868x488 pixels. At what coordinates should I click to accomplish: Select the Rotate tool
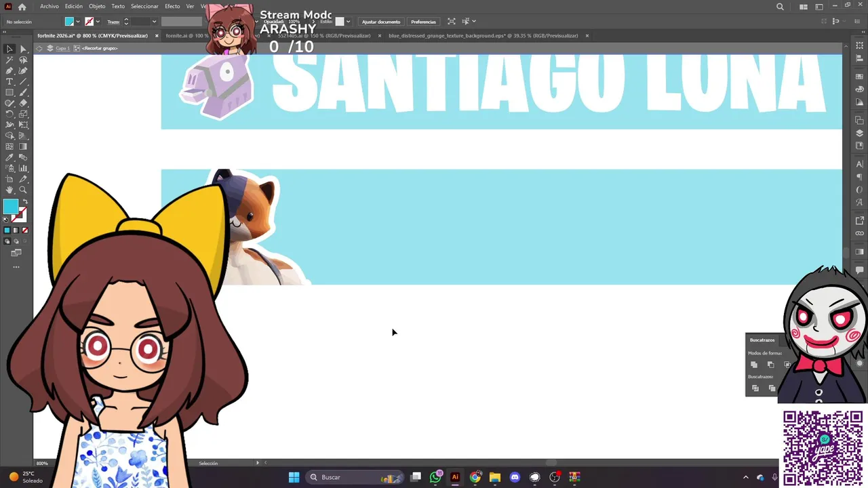click(x=9, y=114)
